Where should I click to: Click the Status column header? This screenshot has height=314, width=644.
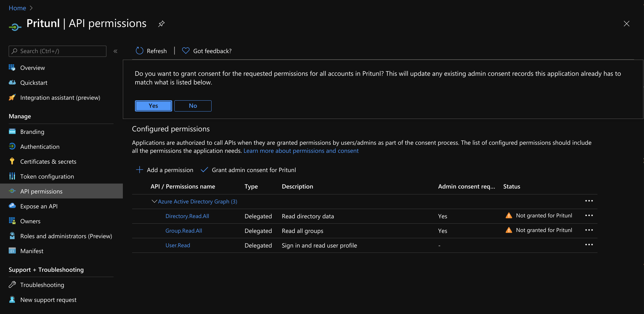coord(512,186)
